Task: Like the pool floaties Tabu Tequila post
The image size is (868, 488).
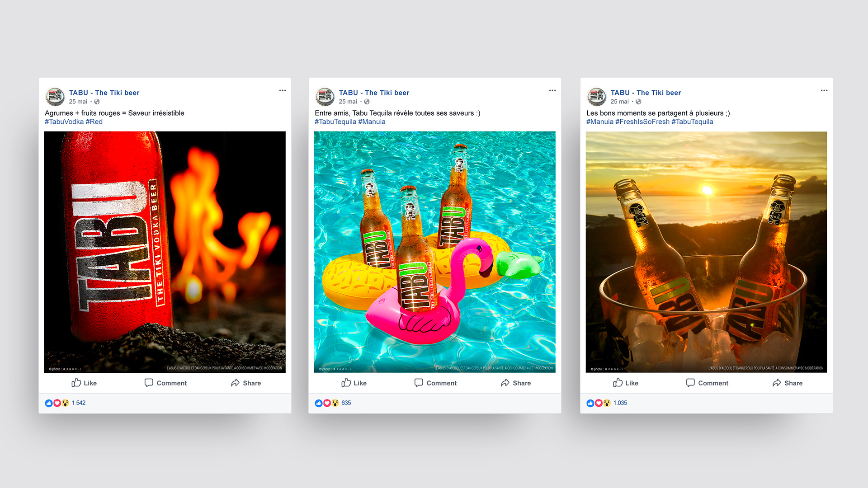Action: coord(354,383)
